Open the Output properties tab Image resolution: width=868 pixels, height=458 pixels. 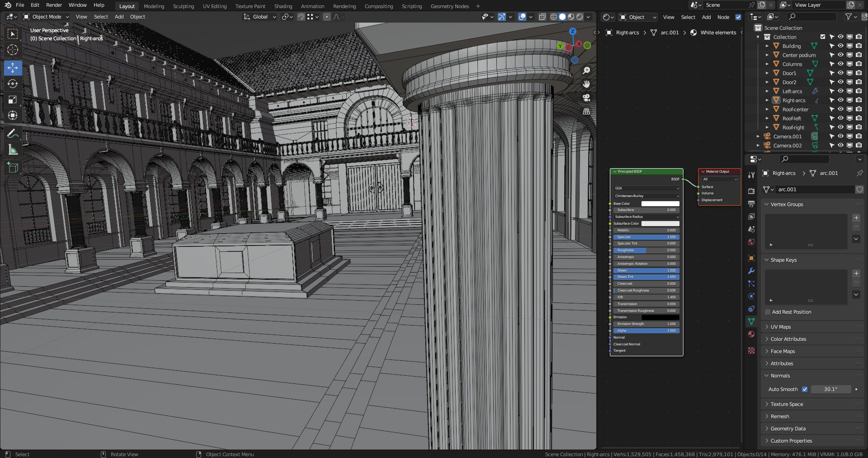pos(751,204)
